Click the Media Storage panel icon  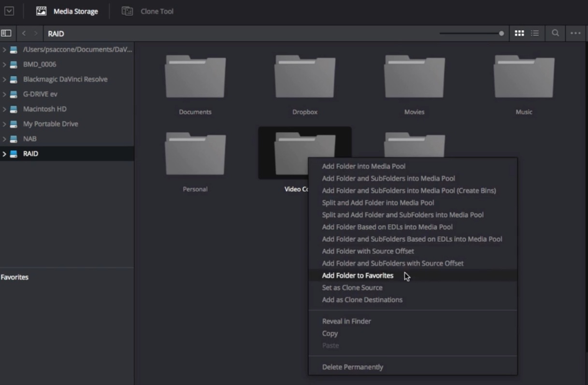coord(42,11)
